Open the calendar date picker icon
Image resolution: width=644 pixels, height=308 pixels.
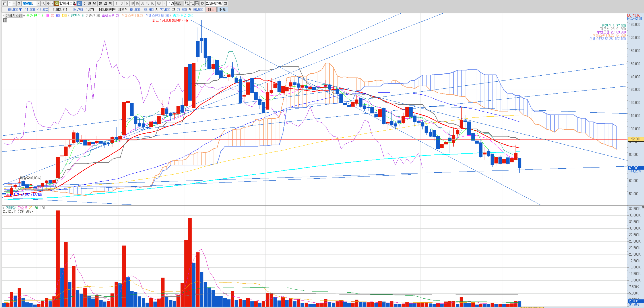[225, 3]
